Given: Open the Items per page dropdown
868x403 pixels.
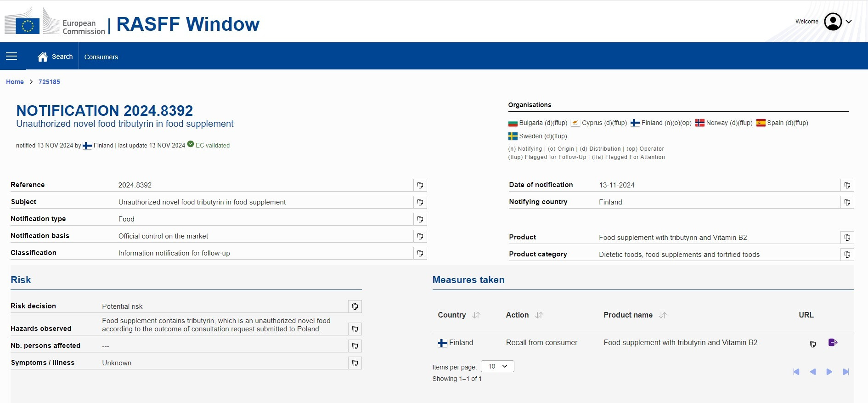Looking at the screenshot, I should click(497, 366).
